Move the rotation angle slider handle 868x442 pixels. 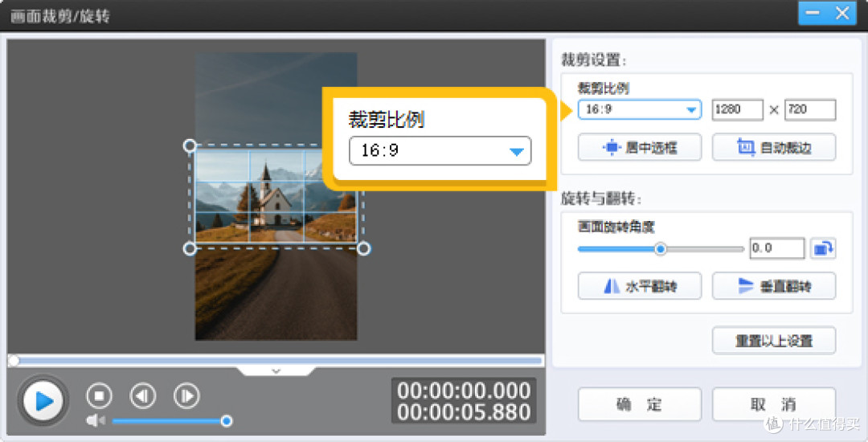click(660, 249)
